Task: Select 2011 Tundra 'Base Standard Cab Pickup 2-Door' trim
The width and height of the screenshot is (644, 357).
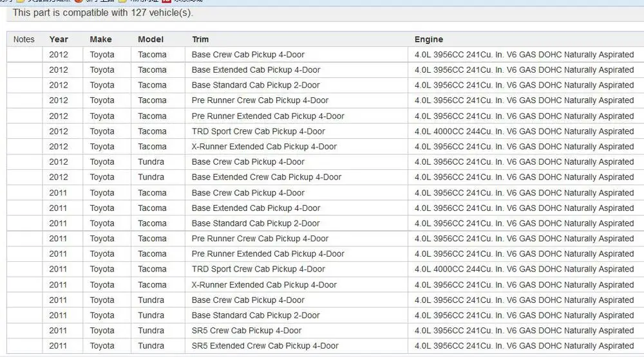Action: [256, 315]
